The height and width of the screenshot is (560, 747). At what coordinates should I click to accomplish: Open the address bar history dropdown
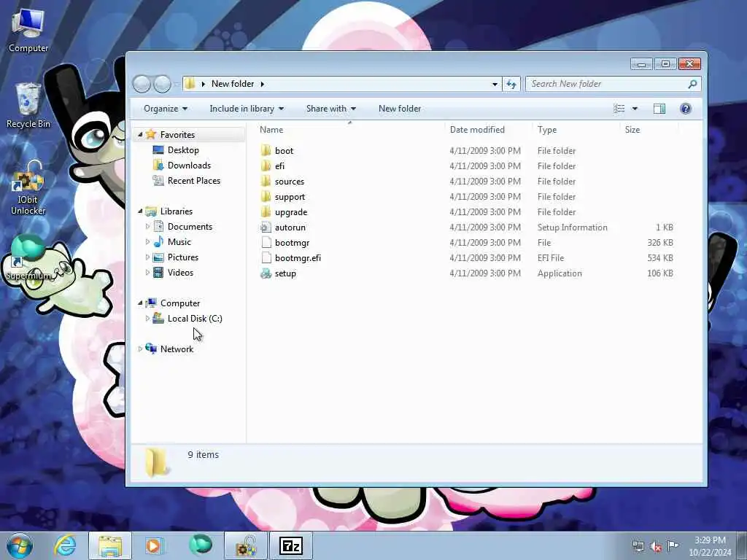click(x=495, y=84)
